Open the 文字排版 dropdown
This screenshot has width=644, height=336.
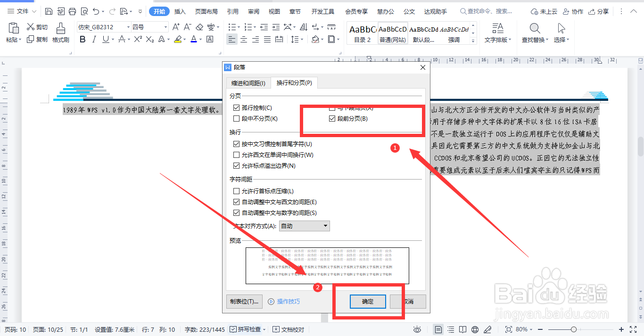(498, 40)
